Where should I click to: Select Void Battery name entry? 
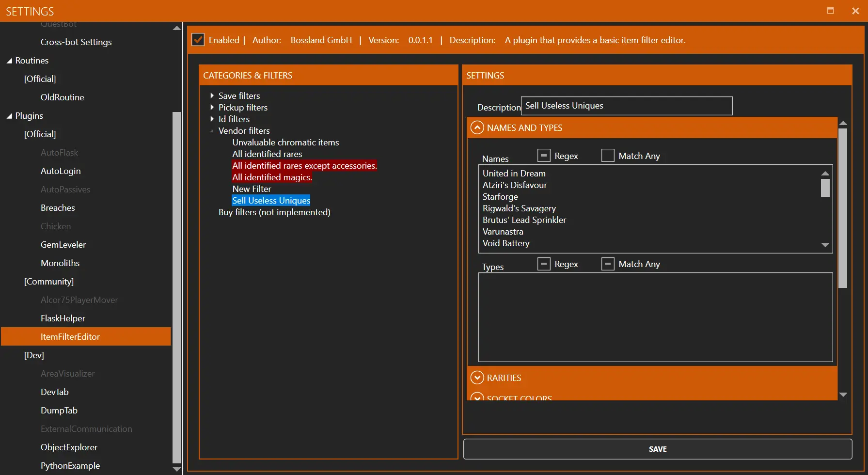click(506, 243)
